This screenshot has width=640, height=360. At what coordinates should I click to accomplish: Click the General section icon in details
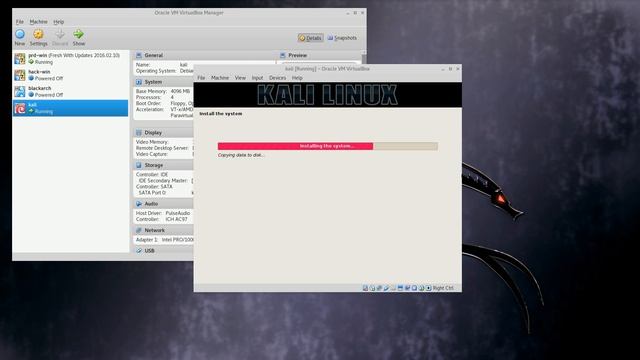tap(139, 55)
